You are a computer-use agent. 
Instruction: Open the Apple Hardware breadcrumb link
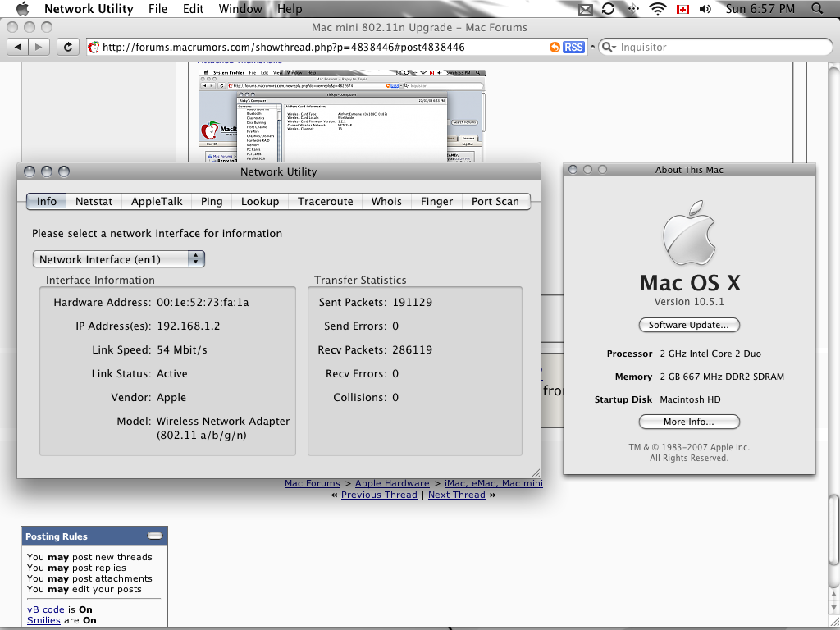(392, 483)
